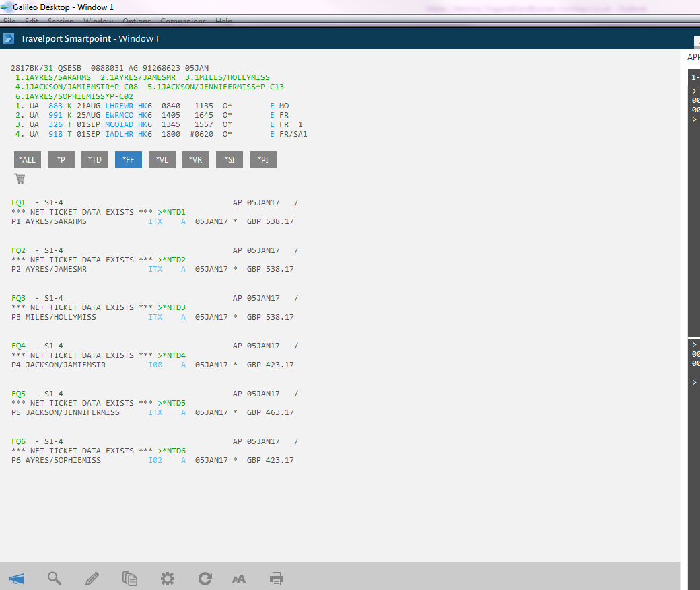Click the pencil edit icon

(92, 579)
